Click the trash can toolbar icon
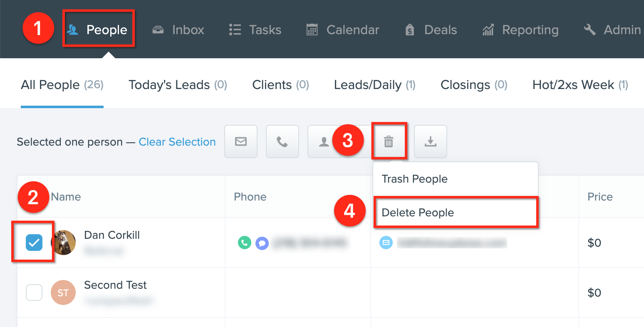 point(389,141)
